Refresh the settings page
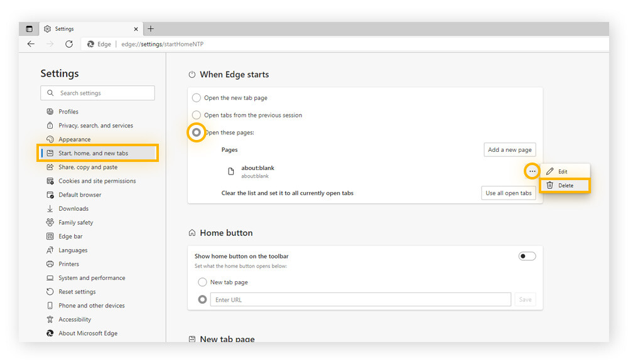 69,44
